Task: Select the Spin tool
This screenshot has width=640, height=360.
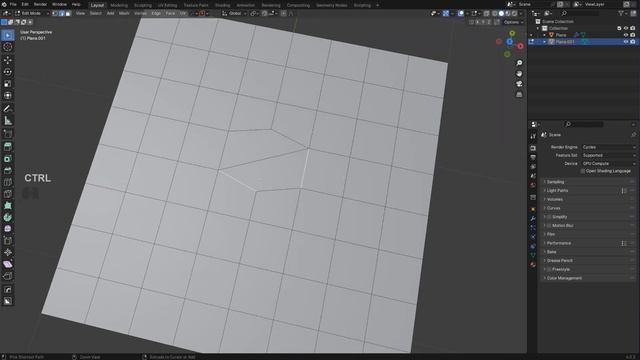Action: click(x=8, y=218)
